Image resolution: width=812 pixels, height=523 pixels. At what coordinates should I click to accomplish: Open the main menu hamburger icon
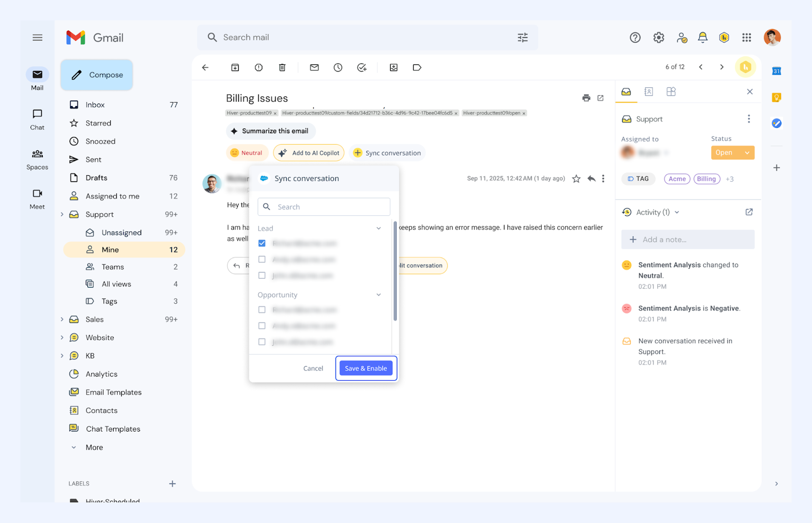[38, 38]
